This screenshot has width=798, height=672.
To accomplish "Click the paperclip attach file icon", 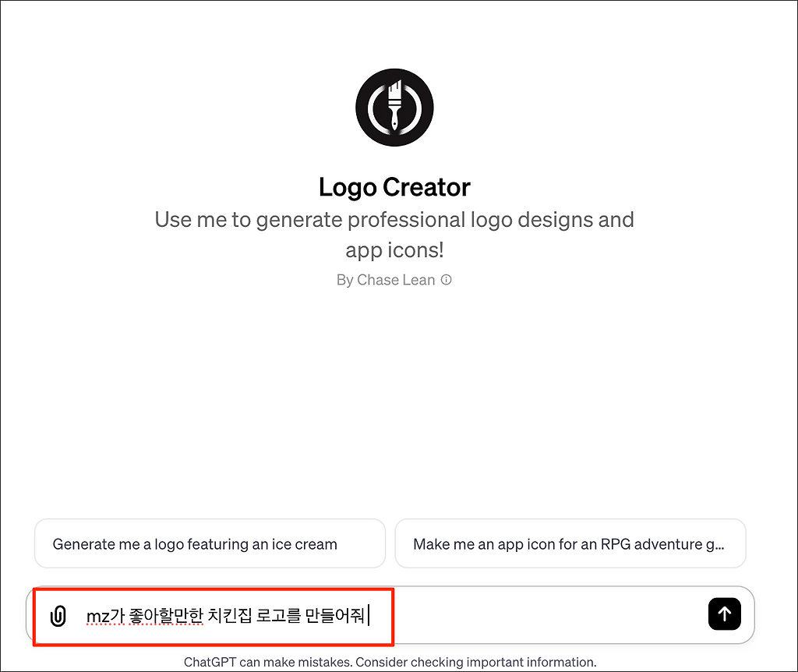I will (x=58, y=616).
